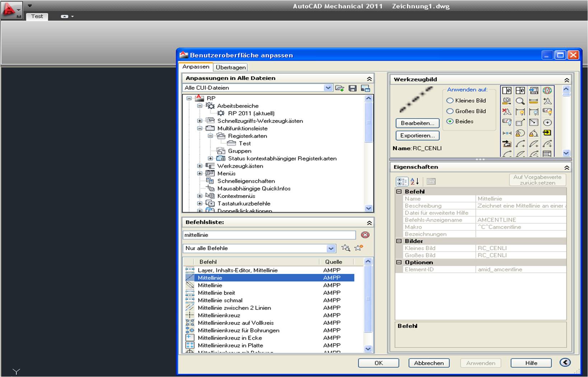The width and height of the screenshot is (588, 377).
Task: Select the Test tab tree item
Action: 245,143
